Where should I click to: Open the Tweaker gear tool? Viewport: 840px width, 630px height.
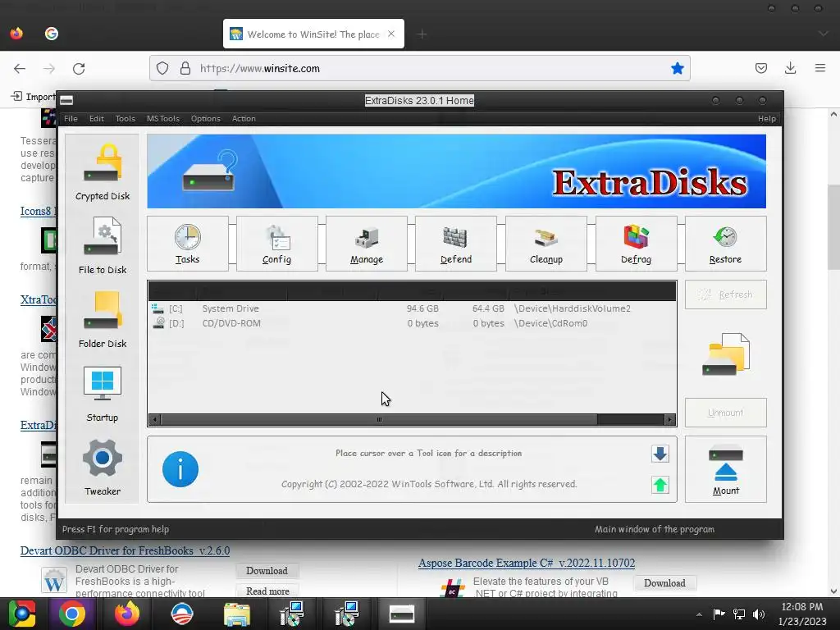(x=103, y=467)
